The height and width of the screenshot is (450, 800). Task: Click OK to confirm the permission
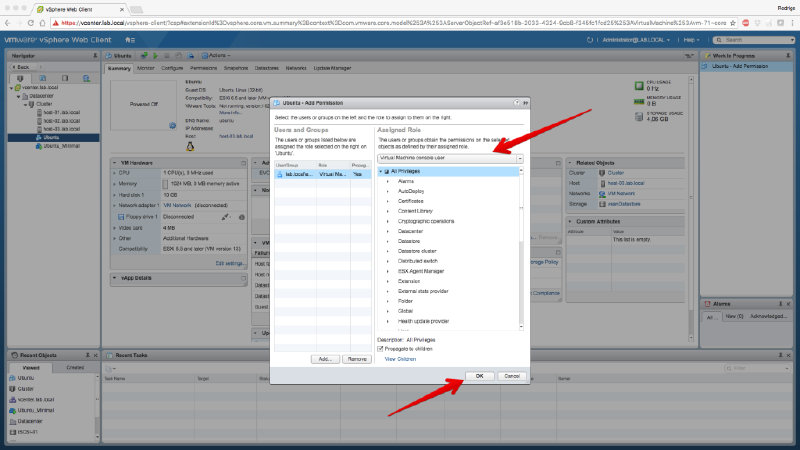pos(479,376)
